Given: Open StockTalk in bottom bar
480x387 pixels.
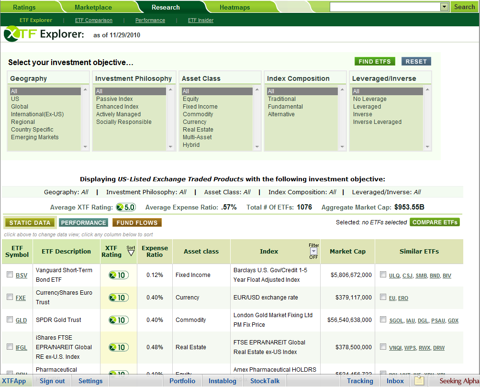Looking at the screenshot, I should tap(265, 381).
